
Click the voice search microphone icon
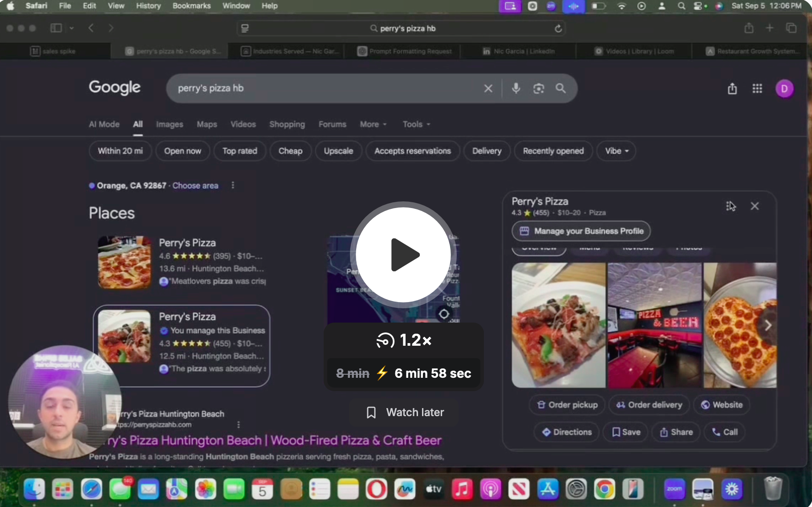coord(516,88)
